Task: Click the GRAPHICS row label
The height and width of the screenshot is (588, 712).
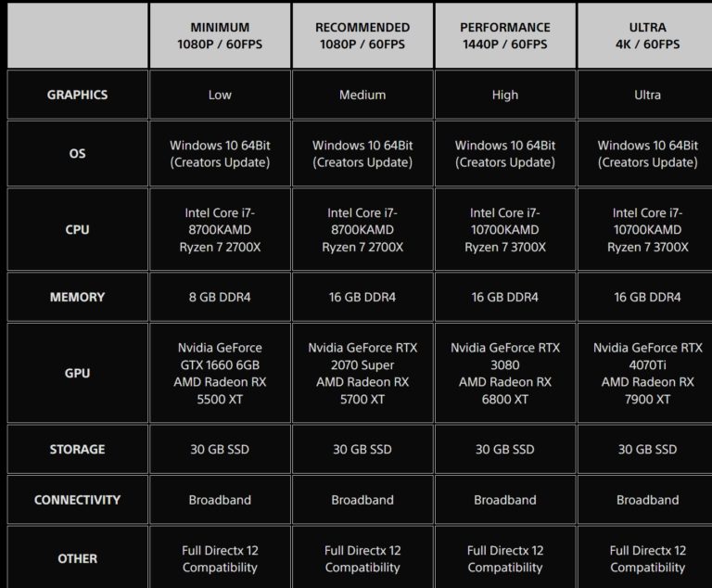Action: (77, 95)
